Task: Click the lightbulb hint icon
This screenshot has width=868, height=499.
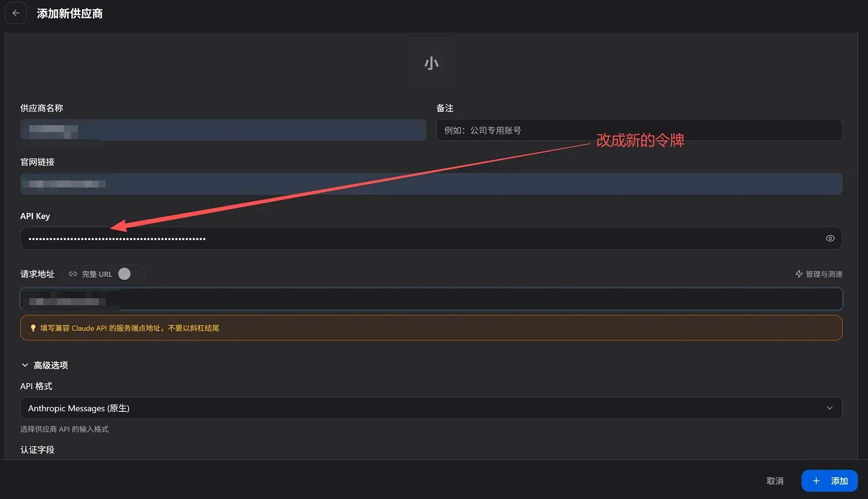Action: pyautogui.click(x=33, y=328)
